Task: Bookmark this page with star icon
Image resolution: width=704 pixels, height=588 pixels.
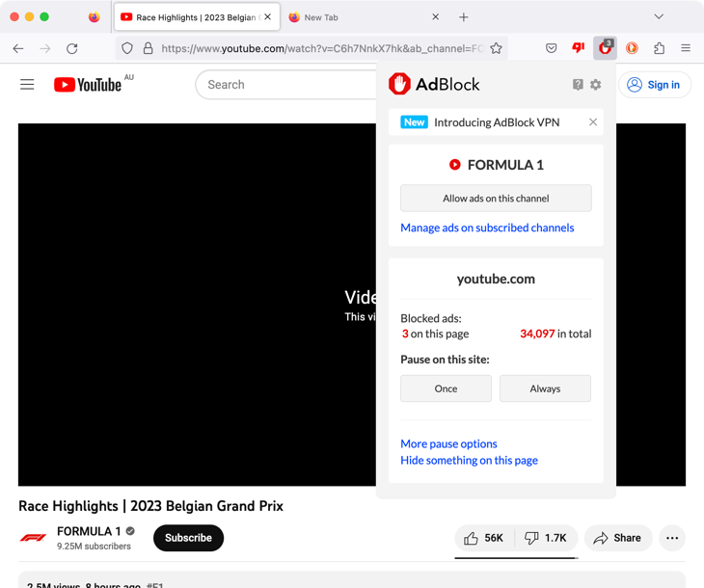Action: 496,48
